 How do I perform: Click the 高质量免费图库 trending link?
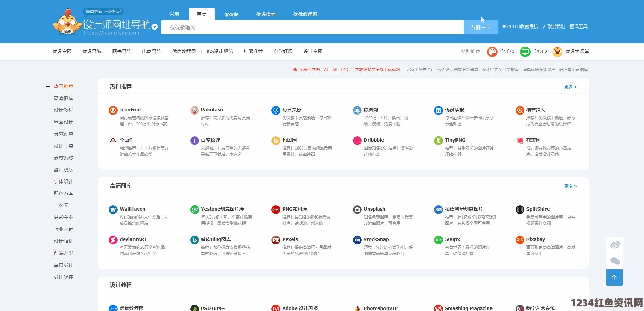click(x=573, y=70)
